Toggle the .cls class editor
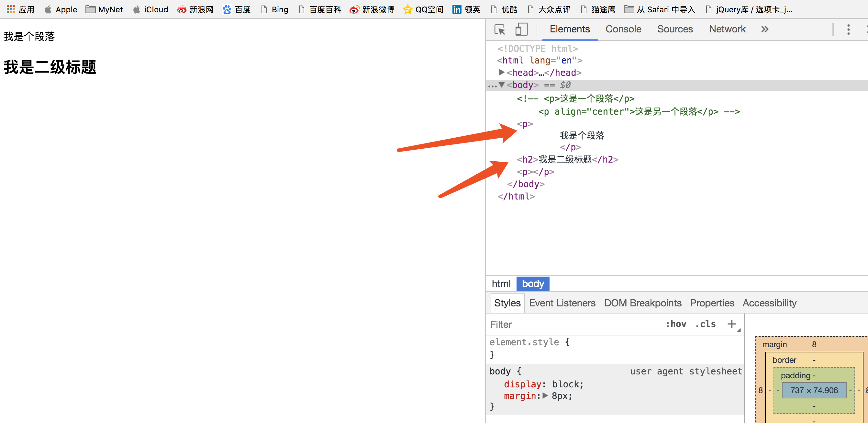868x423 pixels. [x=705, y=324]
